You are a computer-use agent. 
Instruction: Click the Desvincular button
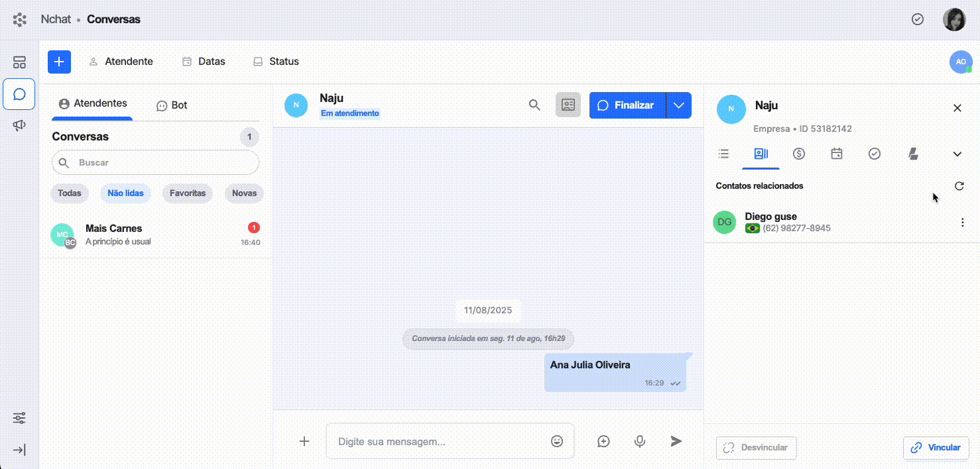(x=757, y=448)
